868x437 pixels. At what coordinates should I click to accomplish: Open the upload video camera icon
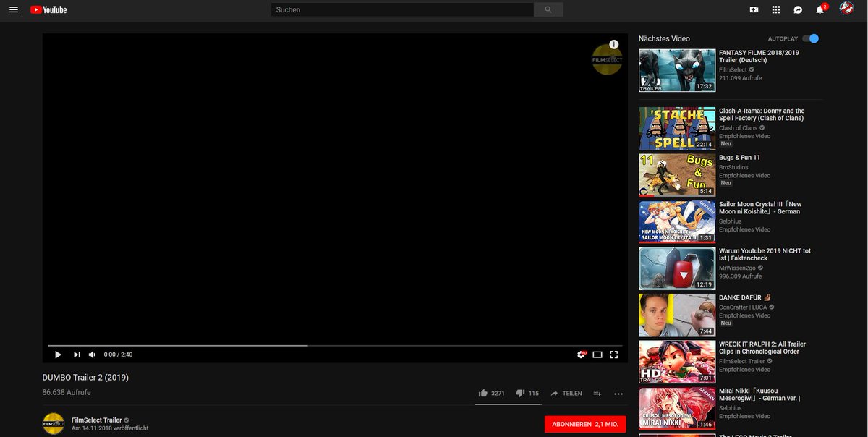[x=754, y=9]
